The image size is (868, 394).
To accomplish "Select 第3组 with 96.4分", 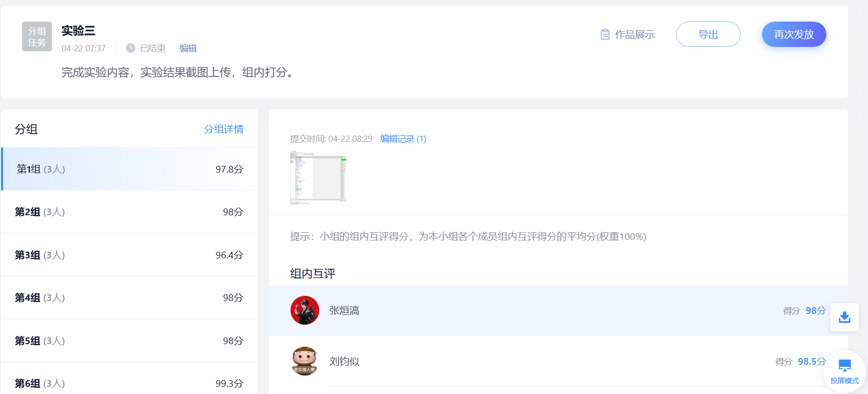I will pyautogui.click(x=129, y=255).
